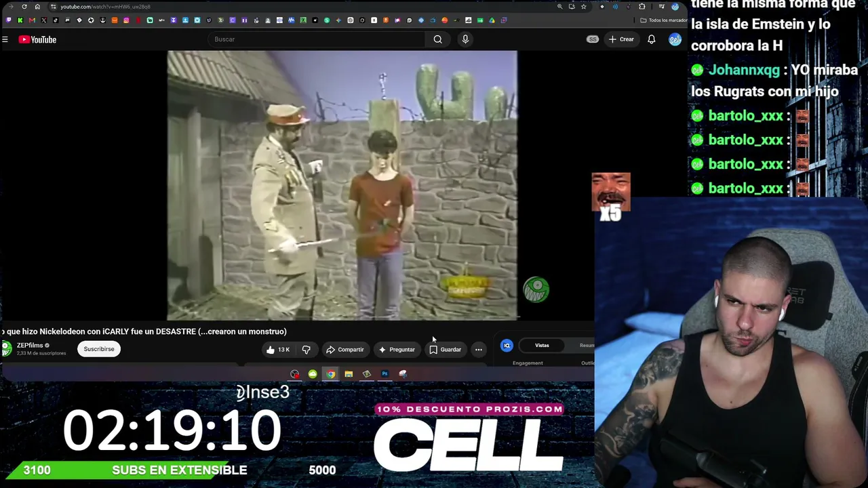
Task: Share the video via Compartir
Action: (345, 350)
